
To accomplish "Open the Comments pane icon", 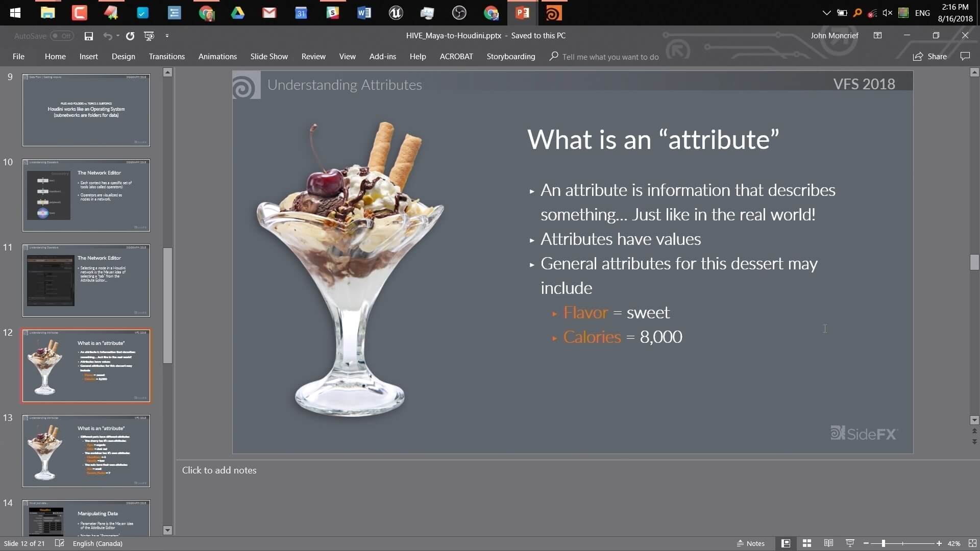I will pos(965,57).
